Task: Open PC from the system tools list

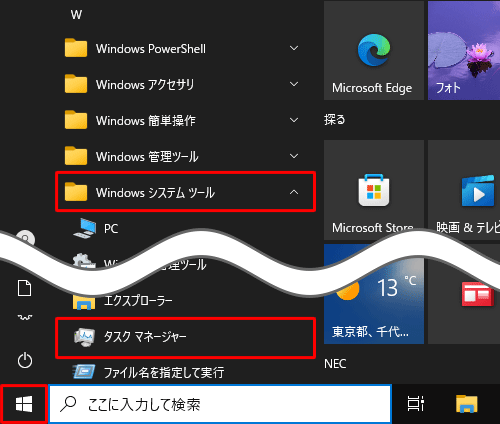Action: pos(185,228)
